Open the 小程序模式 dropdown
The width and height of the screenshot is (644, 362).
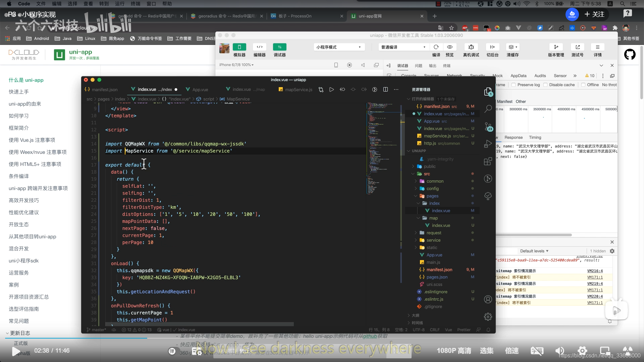[x=339, y=47]
